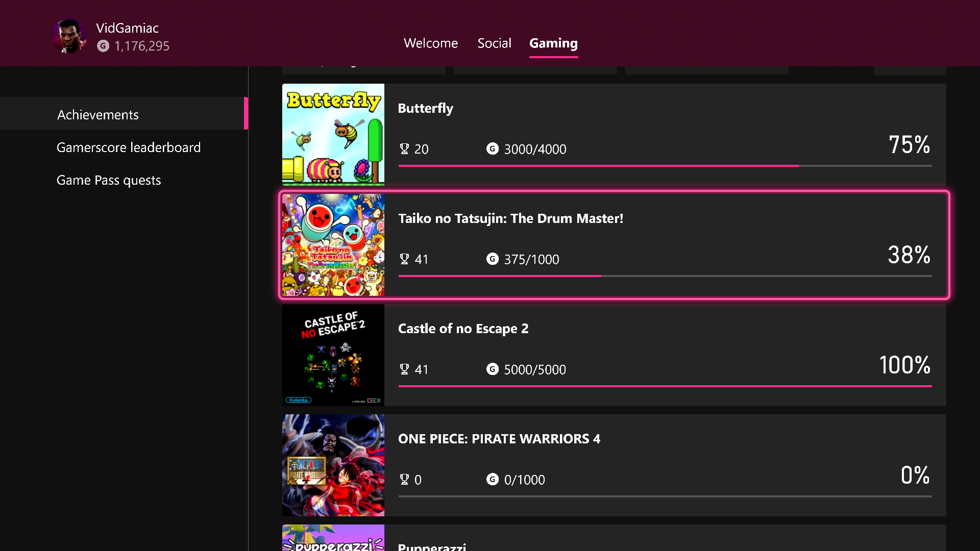980x551 pixels.
Task: Click the Taiko no Tatsujin progress bar
Action: [x=665, y=276]
